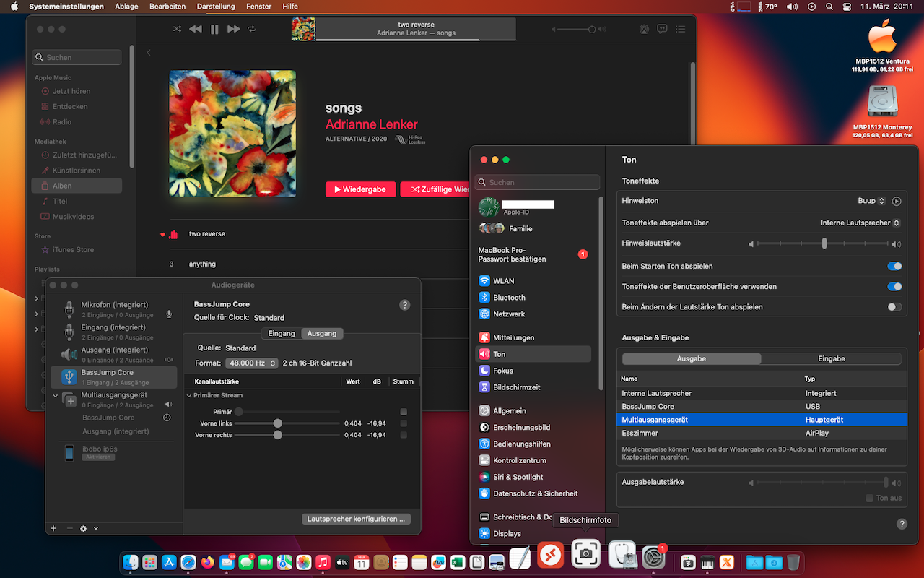Open the 48.000 Hz format dropdown
This screenshot has height=578, width=924.
point(251,363)
